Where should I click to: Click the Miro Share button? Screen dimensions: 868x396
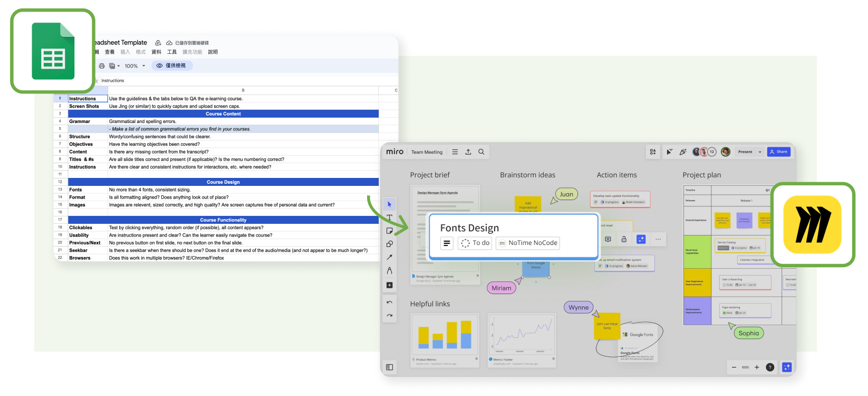pos(779,152)
